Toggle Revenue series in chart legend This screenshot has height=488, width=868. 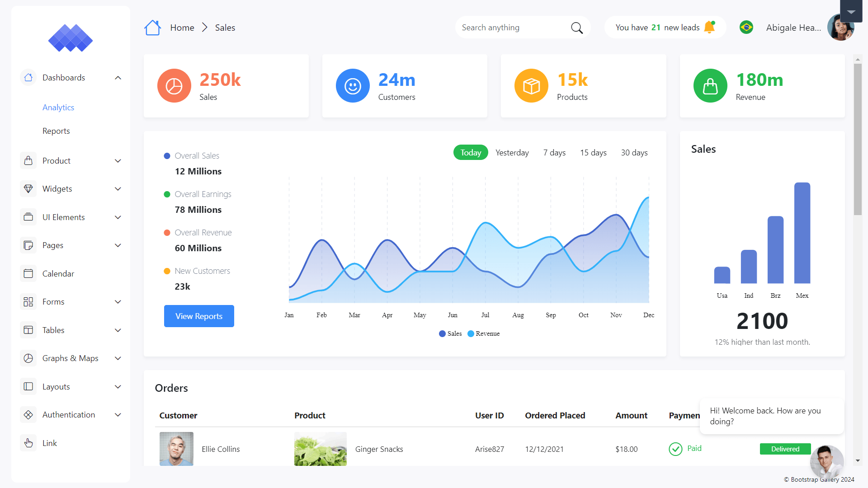(x=483, y=333)
